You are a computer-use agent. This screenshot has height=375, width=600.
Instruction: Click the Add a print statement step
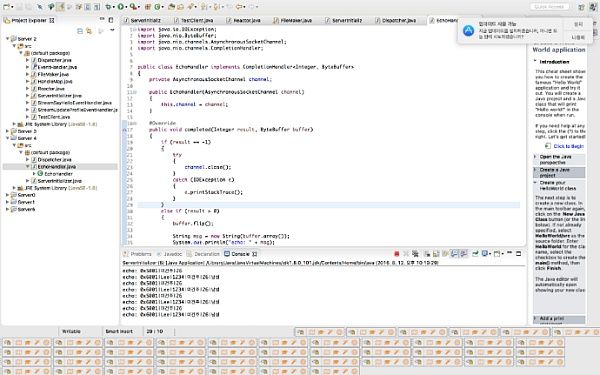coord(559,319)
